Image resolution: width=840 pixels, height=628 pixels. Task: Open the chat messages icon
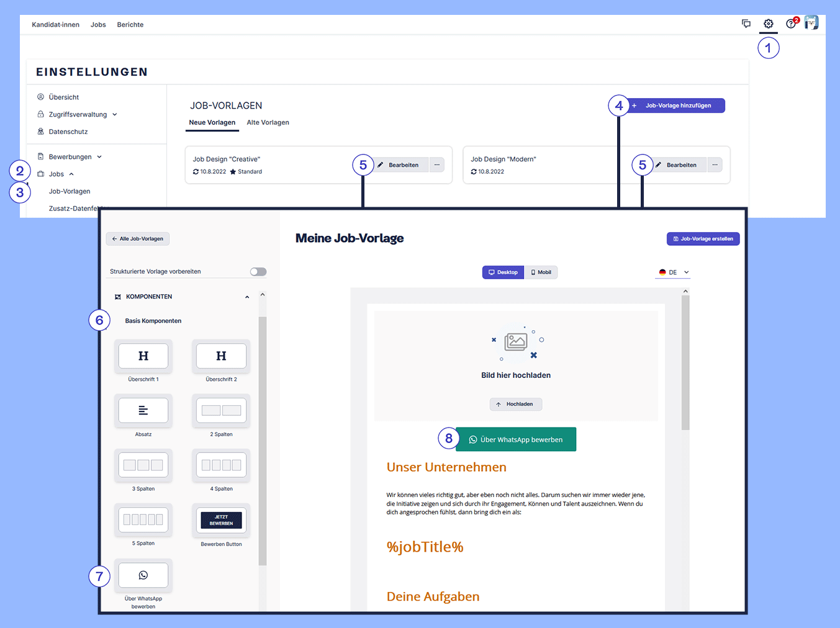tap(746, 24)
